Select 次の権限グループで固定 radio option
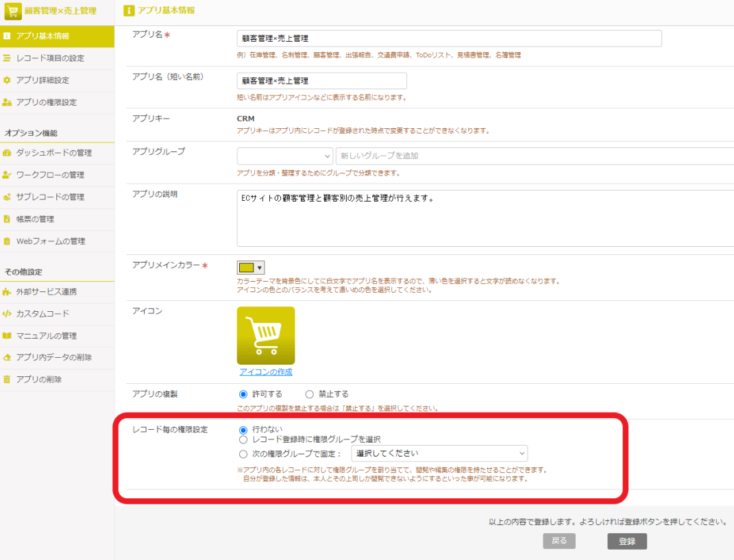Image resolution: width=734 pixels, height=560 pixels. pyautogui.click(x=243, y=454)
